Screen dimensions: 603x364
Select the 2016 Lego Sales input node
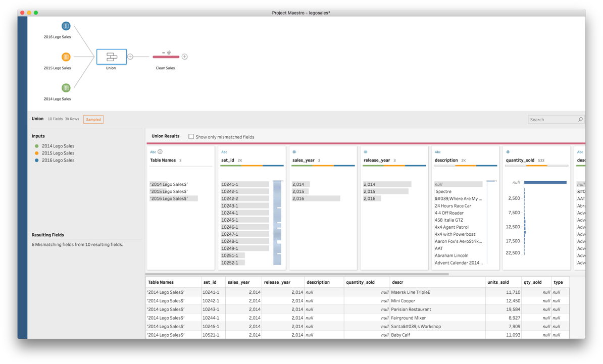coord(66,26)
